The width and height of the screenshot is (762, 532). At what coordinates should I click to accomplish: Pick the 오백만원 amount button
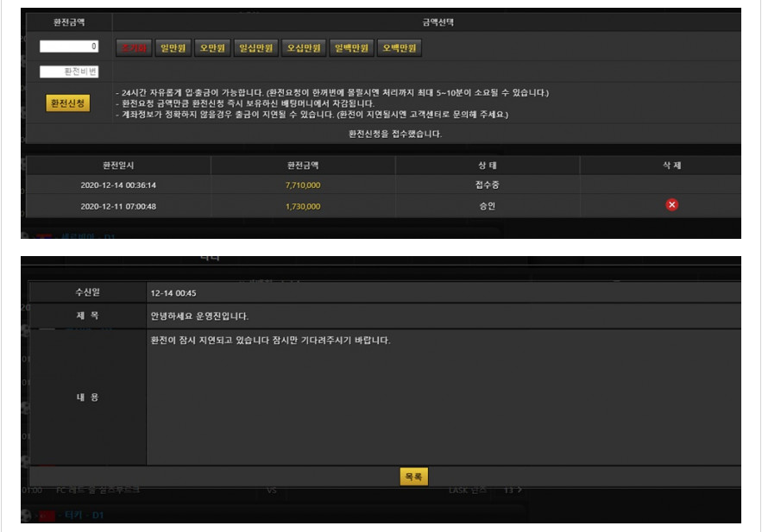tap(400, 48)
